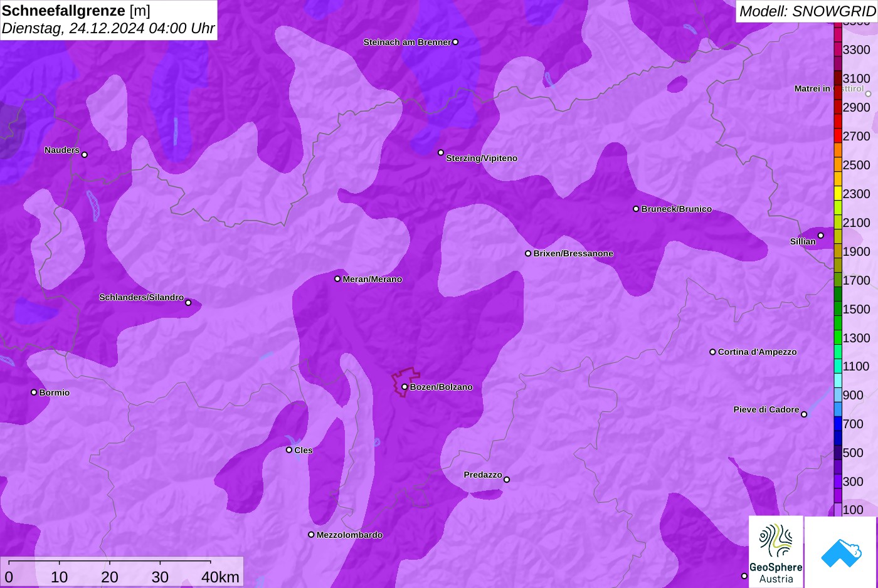Image resolution: width=878 pixels, height=588 pixels.
Task: Select the Brixen/Bressanone map marker
Action: tap(528, 253)
